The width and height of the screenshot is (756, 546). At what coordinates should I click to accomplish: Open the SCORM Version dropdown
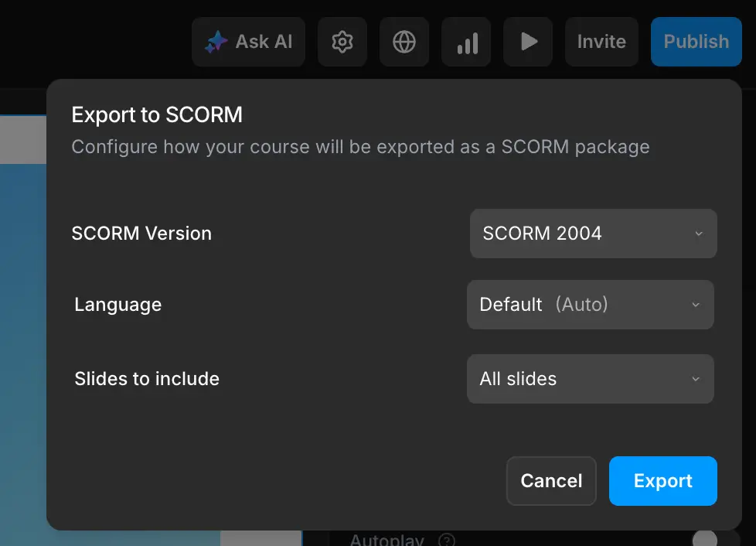pyautogui.click(x=593, y=234)
